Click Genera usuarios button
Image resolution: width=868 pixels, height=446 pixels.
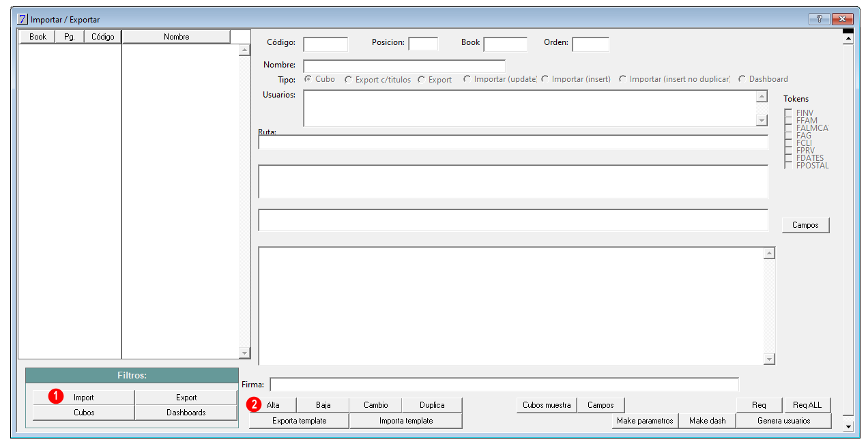coord(783,421)
